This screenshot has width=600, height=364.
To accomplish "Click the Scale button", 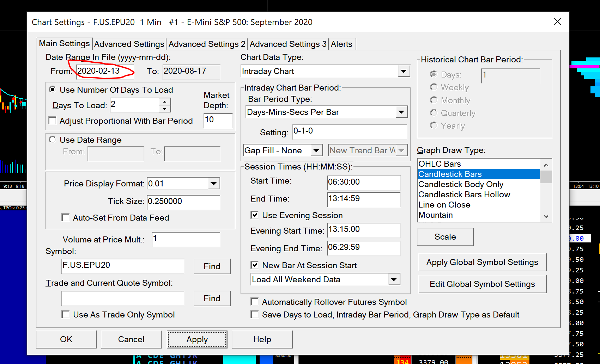I will (x=445, y=237).
